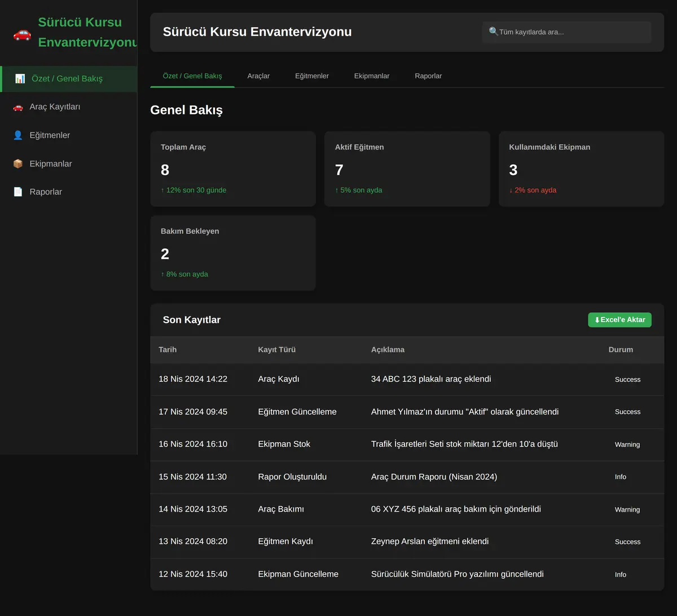Click Info status in Rapor Oluşturuldu row
Screen dimensions: 677x616
[x=621, y=477]
